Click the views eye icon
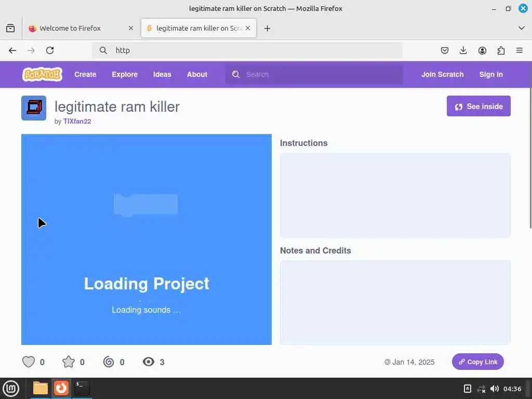532x399 pixels. click(148, 362)
